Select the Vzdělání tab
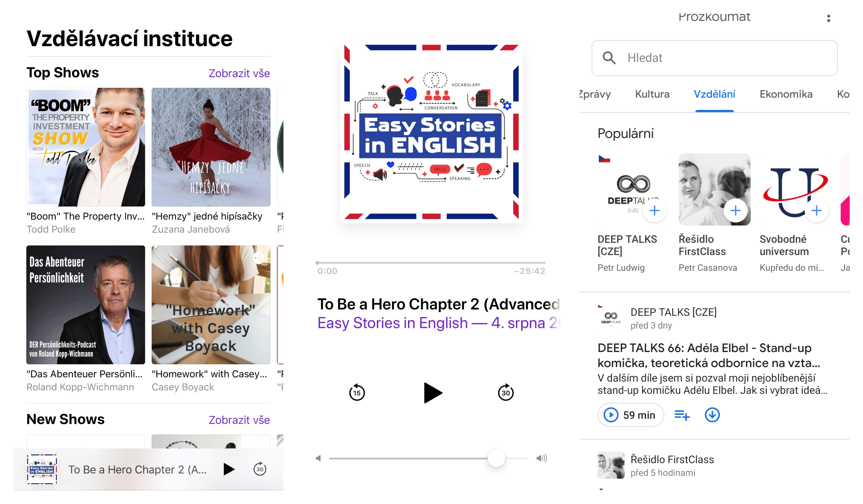The image size is (863, 504). pos(714,94)
